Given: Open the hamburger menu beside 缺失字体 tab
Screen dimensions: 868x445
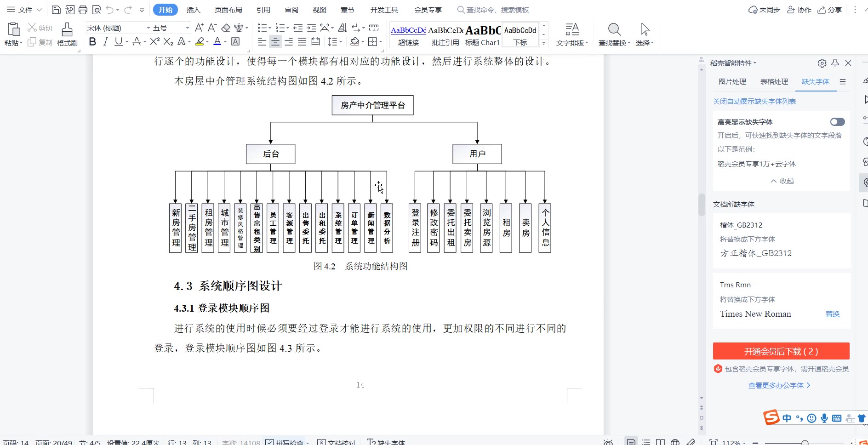Looking at the screenshot, I should click(843, 81).
